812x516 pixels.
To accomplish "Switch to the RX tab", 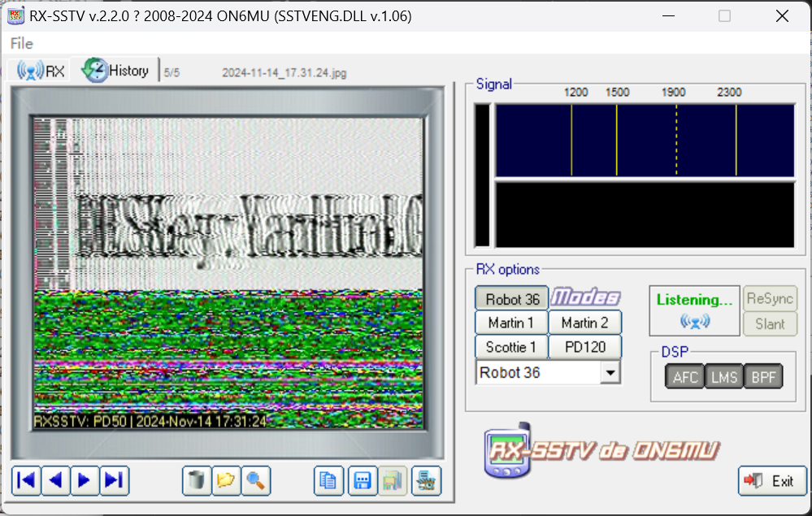I will click(41, 72).
